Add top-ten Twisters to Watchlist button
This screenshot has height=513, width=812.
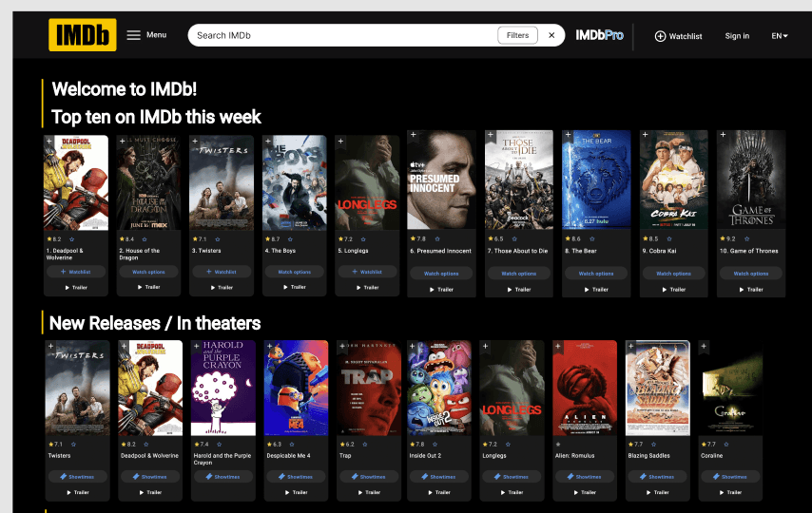(x=222, y=272)
